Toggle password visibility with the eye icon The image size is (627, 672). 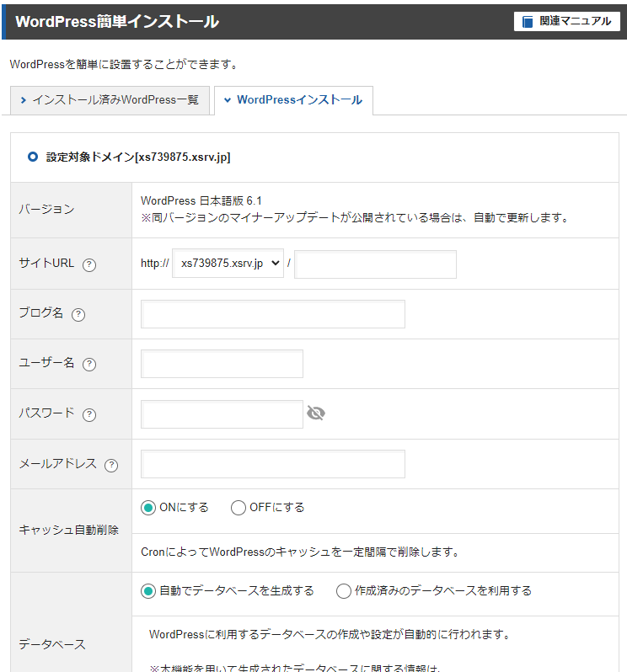click(316, 413)
